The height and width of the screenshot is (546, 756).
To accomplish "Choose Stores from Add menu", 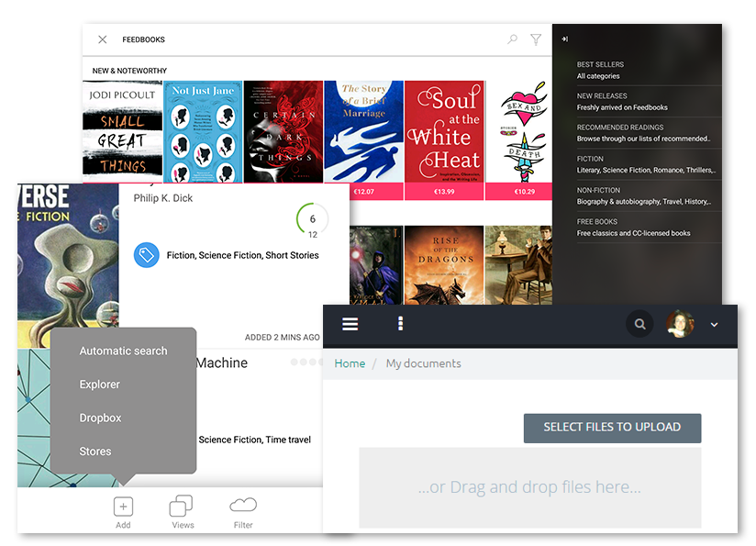I will pyautogui.click(x=95, y=451).
